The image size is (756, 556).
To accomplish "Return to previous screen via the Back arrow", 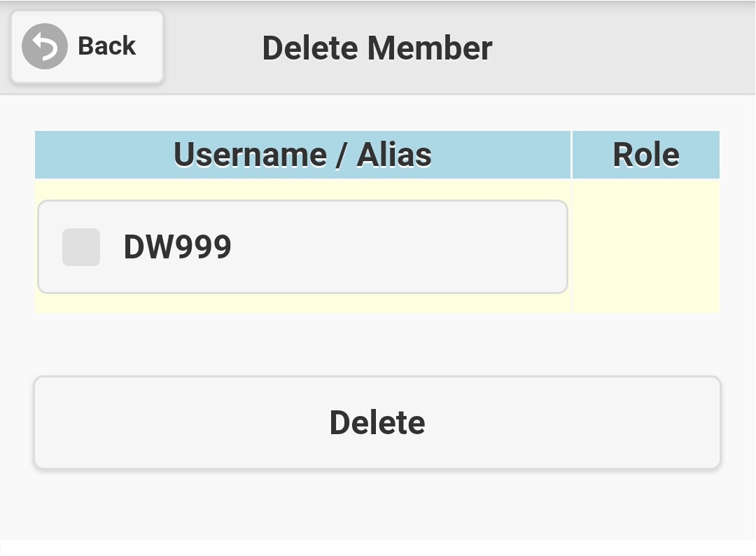I will coord(45,46).
